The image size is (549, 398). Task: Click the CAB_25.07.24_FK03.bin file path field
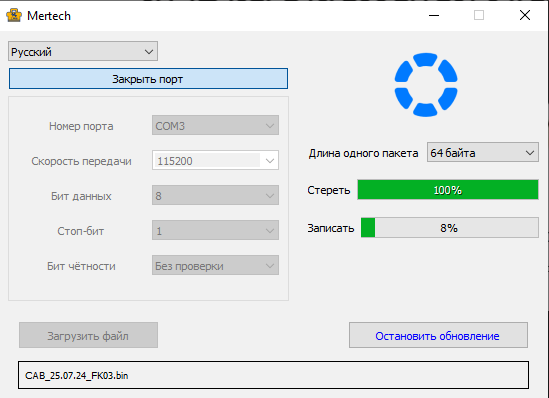273,375
